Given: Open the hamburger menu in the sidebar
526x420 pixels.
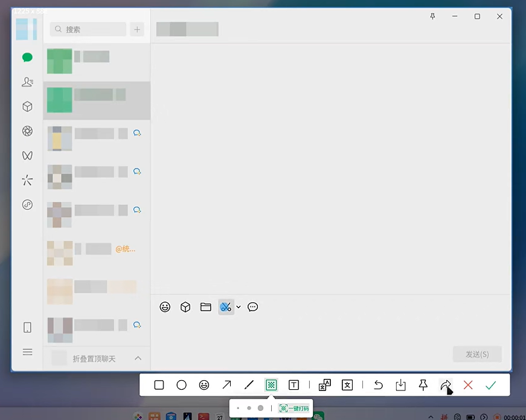Looking at the screenshot, I should [27, 352].
